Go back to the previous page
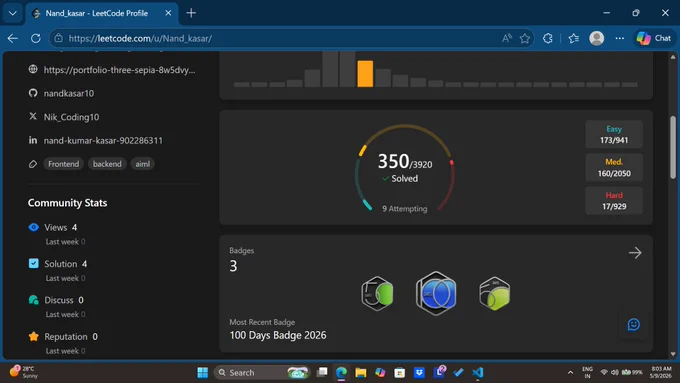 point(13,39)
